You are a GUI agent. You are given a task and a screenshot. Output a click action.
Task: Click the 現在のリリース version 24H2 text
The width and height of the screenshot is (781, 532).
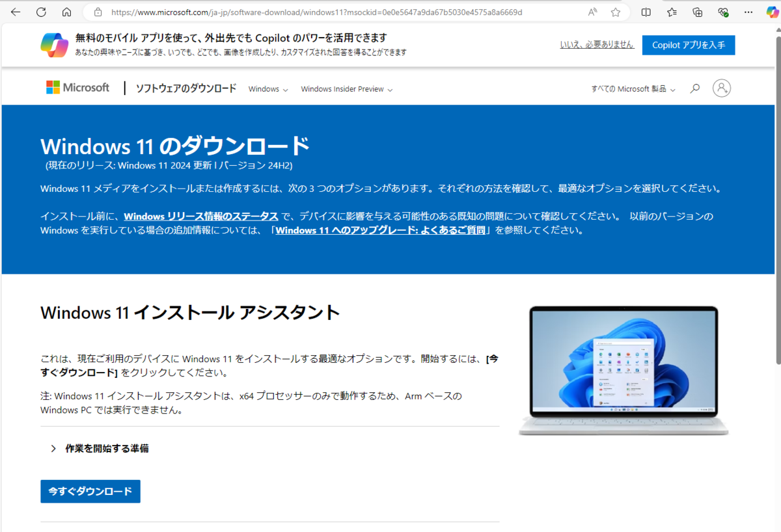click(x=169, y=165)
